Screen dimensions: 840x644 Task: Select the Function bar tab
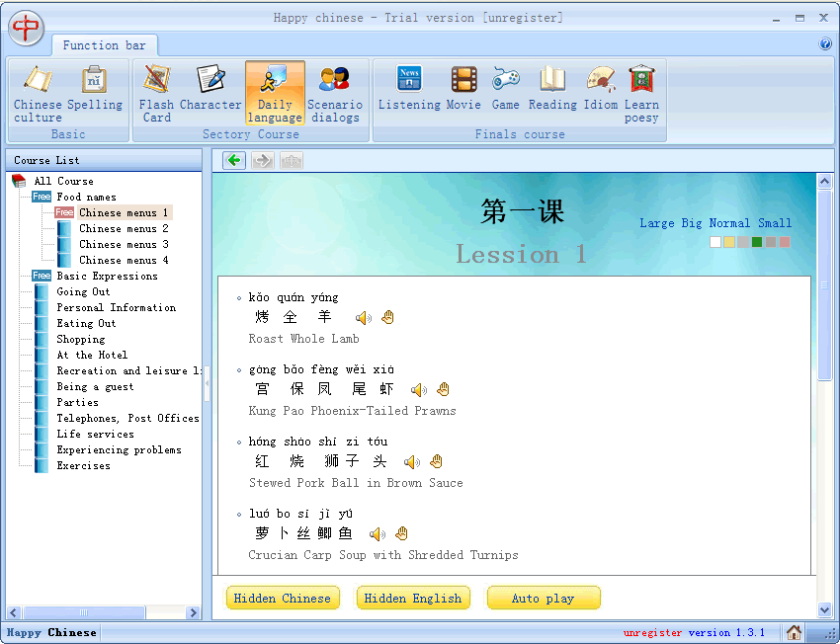pos(104,45)
